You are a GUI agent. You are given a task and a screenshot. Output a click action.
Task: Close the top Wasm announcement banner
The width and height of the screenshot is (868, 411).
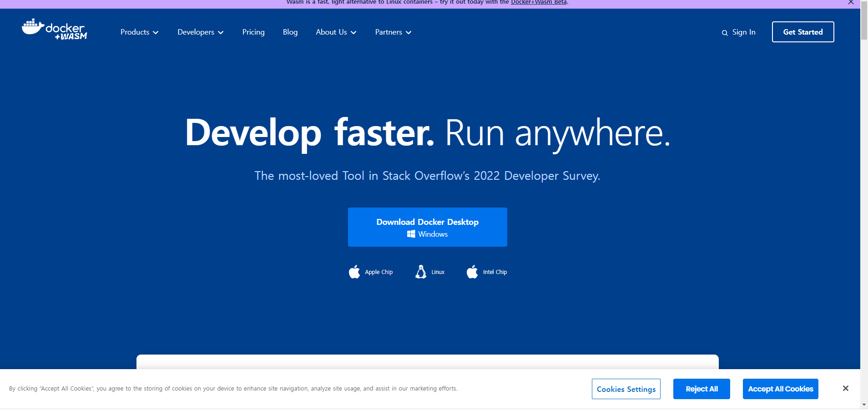(x=851, y=2)
